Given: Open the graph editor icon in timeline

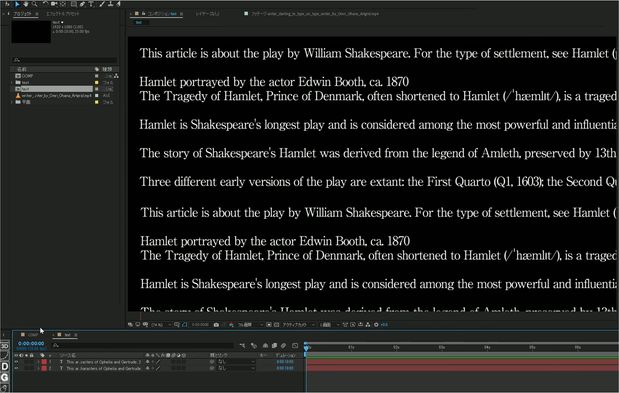Looking at the screenshot, I should [295, 346].
